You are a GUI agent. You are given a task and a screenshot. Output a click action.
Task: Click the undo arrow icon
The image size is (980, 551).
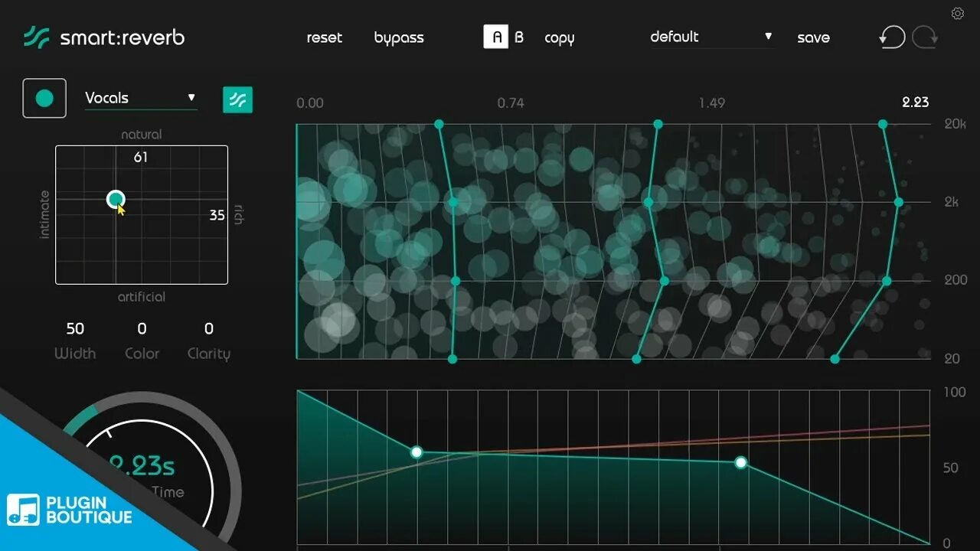892,37
